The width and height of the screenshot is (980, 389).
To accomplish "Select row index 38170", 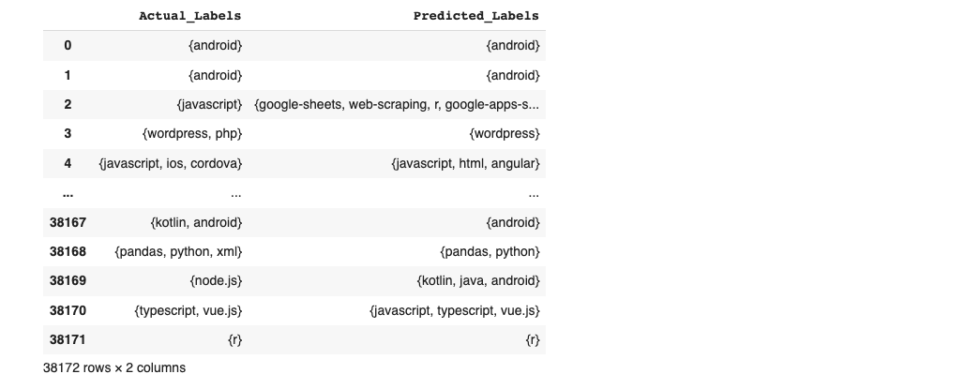I will click(68, 311).
